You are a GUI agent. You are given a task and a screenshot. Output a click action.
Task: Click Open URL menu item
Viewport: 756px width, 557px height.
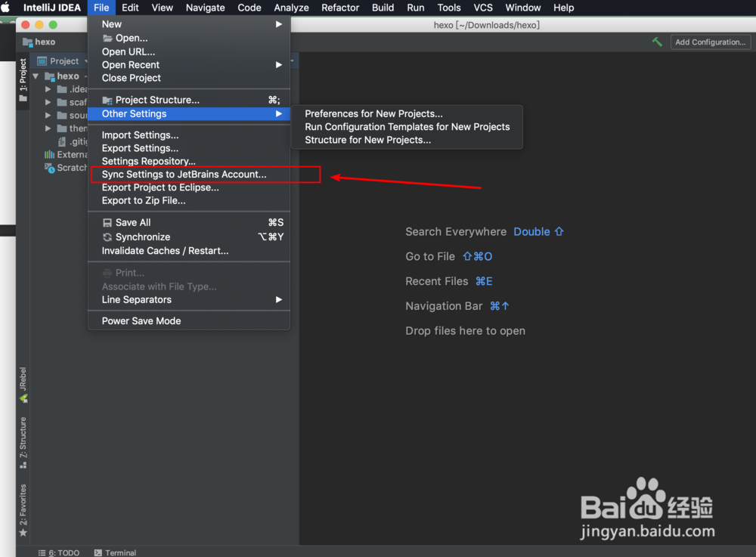tap(189, 51)
